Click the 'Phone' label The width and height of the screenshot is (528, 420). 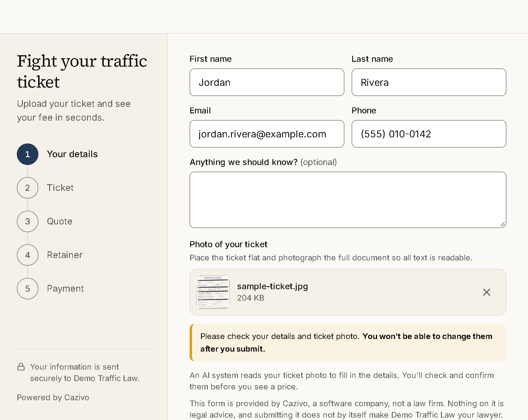click(x=364, y=110)
